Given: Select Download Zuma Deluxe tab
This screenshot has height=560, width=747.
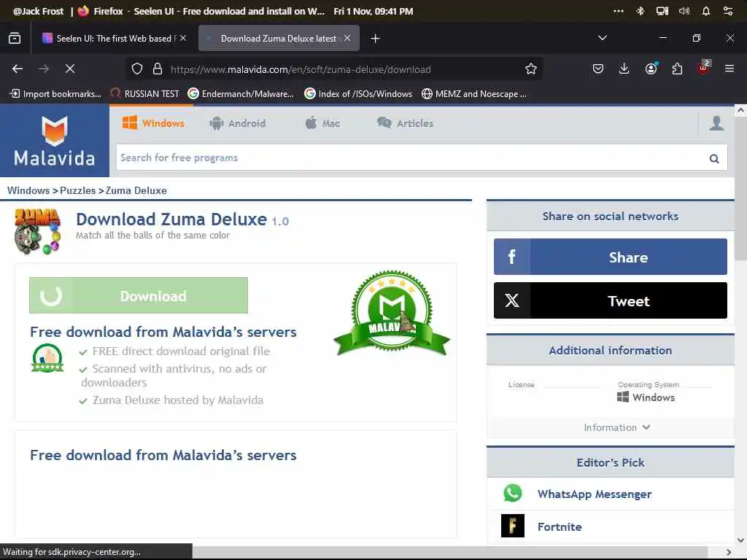Looking at the screenshot, I should pos(279,38).
